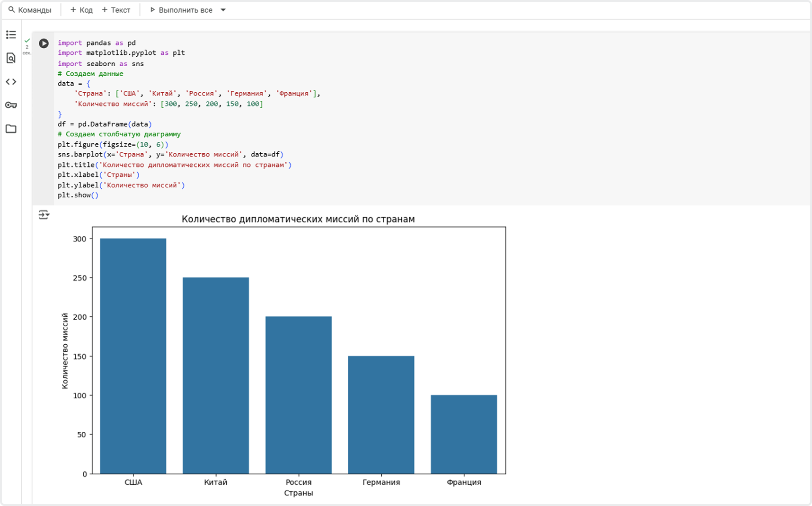Toggle the cell output collapse icon
The height and width of the screenshot is (506, 812).
point(44,215)
